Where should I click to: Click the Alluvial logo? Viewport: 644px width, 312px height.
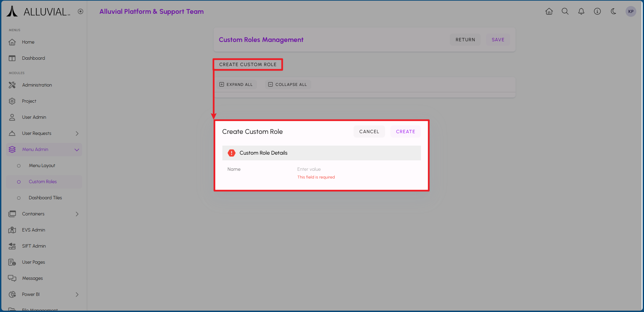coord(38,11)
